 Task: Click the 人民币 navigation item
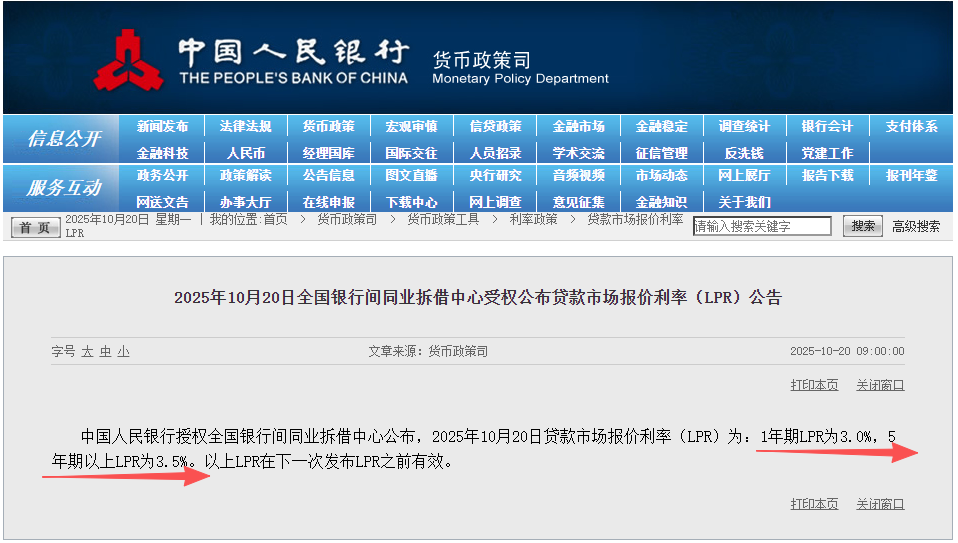pos(245,153)
